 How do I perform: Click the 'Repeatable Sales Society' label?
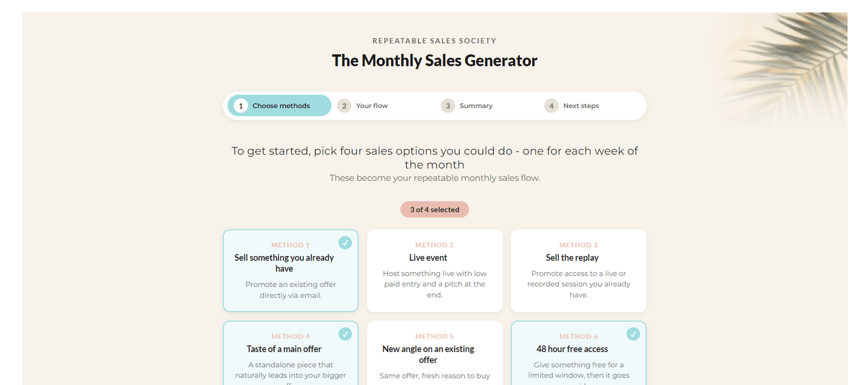(435, 41)
